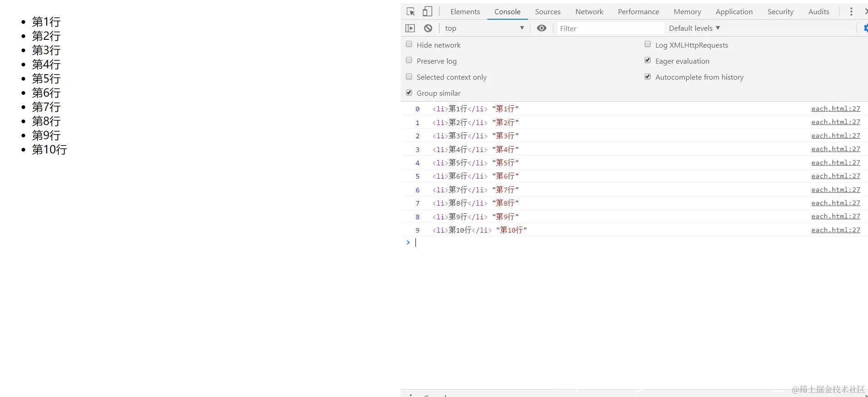
Task: Click page list item 第6行
Action: point(46,93)
